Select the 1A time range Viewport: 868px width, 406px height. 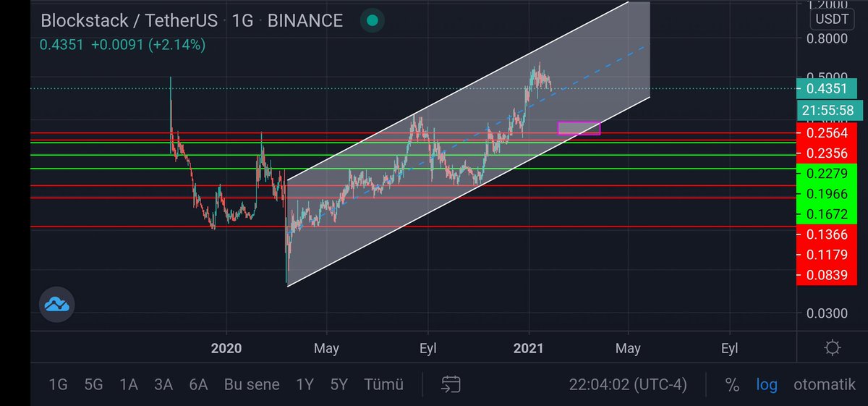tap(129, 384)
